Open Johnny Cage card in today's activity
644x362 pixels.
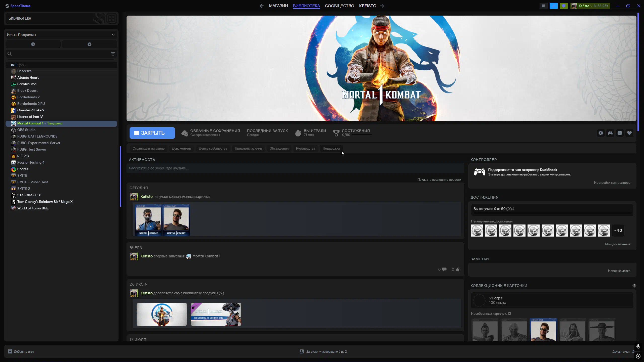click(176, 220)
